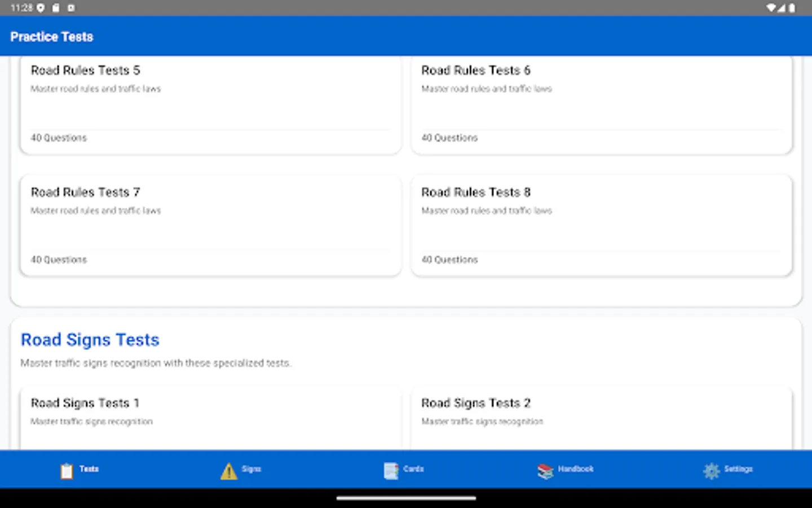Tap the Practice Tests title in header
The width and height of the screenshot is (812, 508).
[51, 36]
